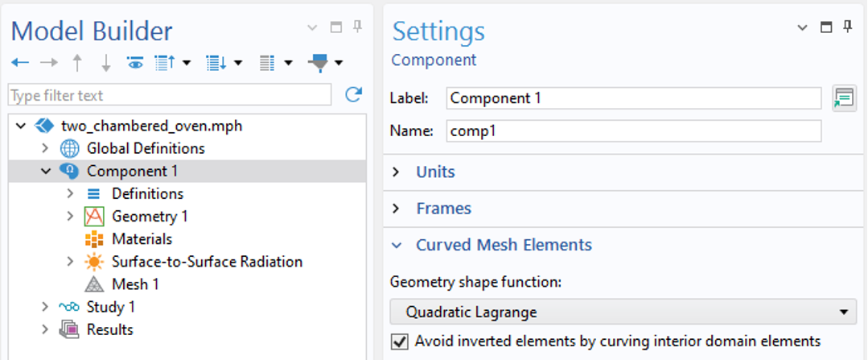Click the label-to-name icon button beside the Label field
This screenshot has width=868, height=360.
(844, 98)
